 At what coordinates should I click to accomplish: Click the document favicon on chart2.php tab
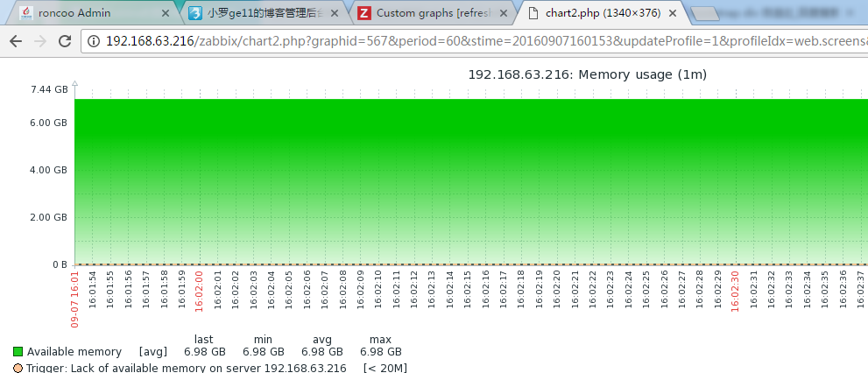[533, 13]
